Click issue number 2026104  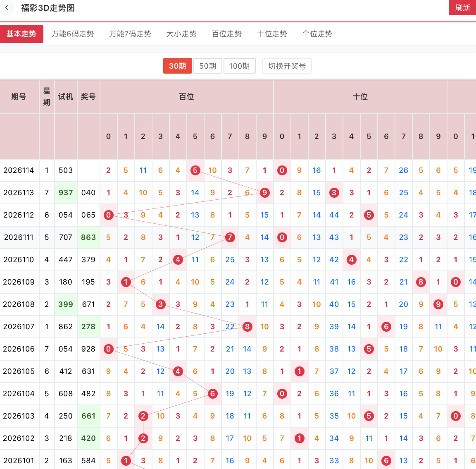tap(19, 394)
